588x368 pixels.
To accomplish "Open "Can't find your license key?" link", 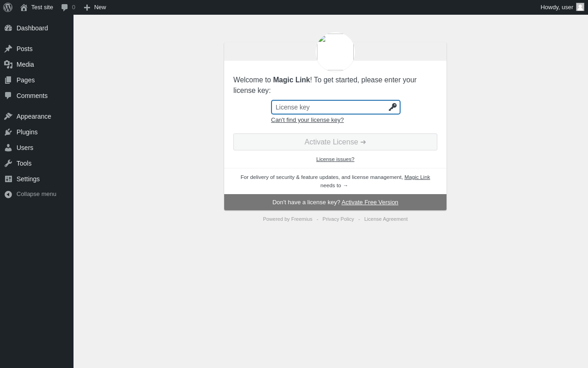I will coord(307,120).
